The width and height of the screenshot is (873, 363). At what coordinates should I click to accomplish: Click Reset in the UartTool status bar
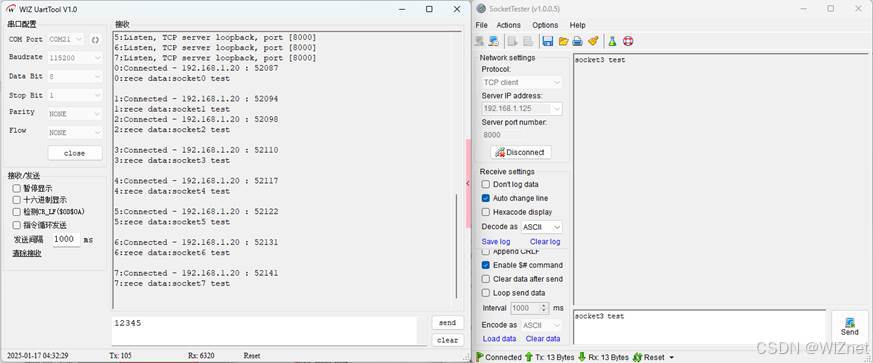tap(252, 355)
